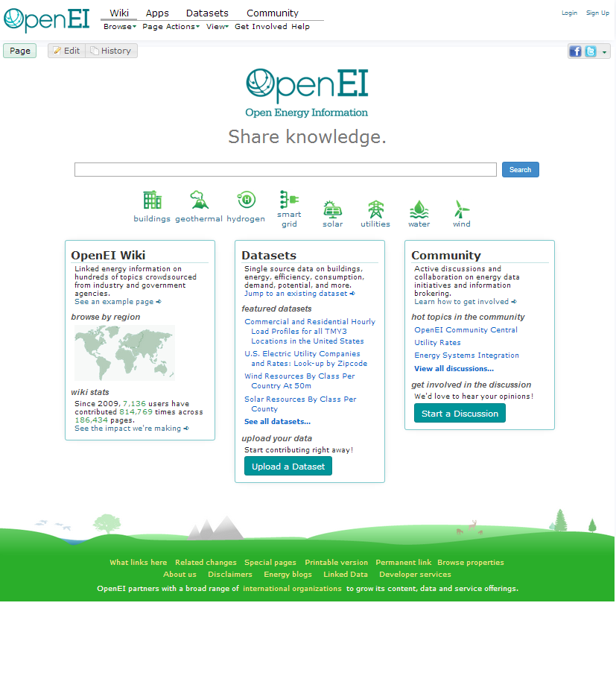The width and height of the screenshot is (616, 673).
Task: Click inside the search input field
Action: 285,169
